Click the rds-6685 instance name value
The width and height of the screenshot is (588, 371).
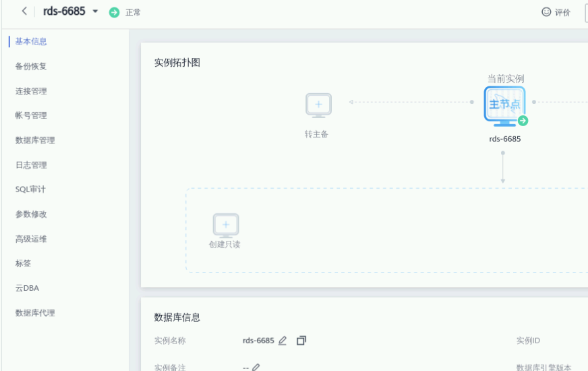[x=258, y=341]
